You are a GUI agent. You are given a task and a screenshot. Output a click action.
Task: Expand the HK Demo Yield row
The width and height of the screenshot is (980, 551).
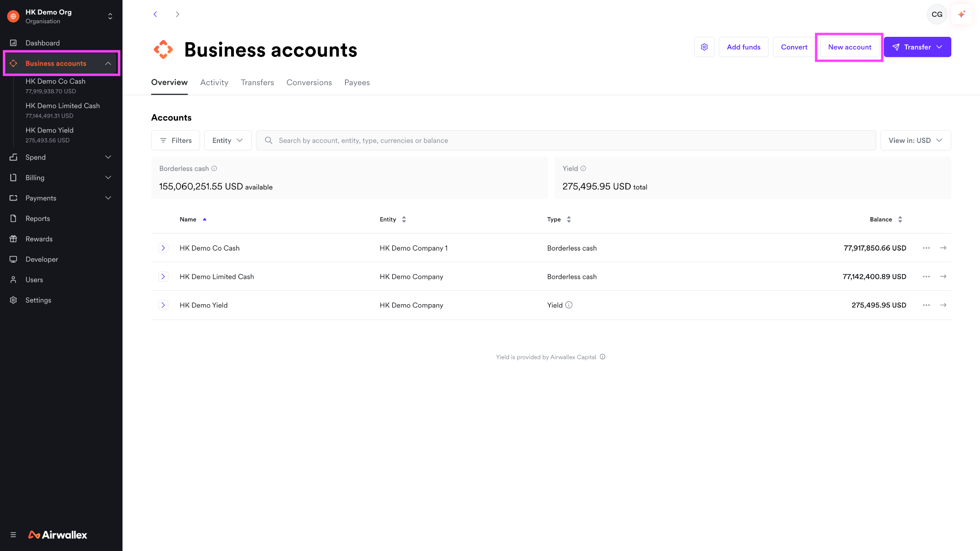pyautogui.click(x=163, y=305)
